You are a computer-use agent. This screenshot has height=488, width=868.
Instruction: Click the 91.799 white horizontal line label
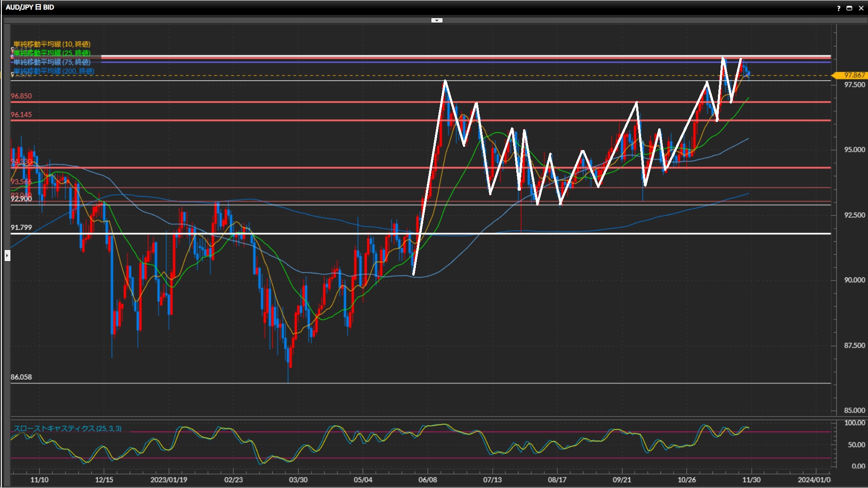tap(21, 228)
